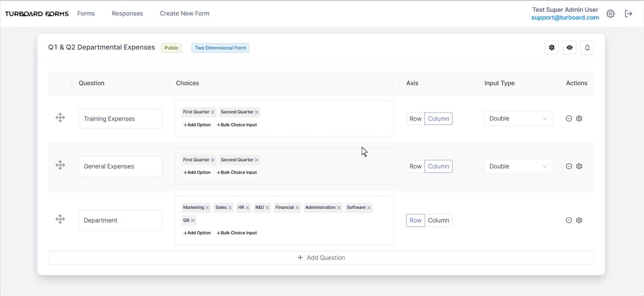Open General Expenses question settings gear
644x296 pixels.
(x=579, y=166)
